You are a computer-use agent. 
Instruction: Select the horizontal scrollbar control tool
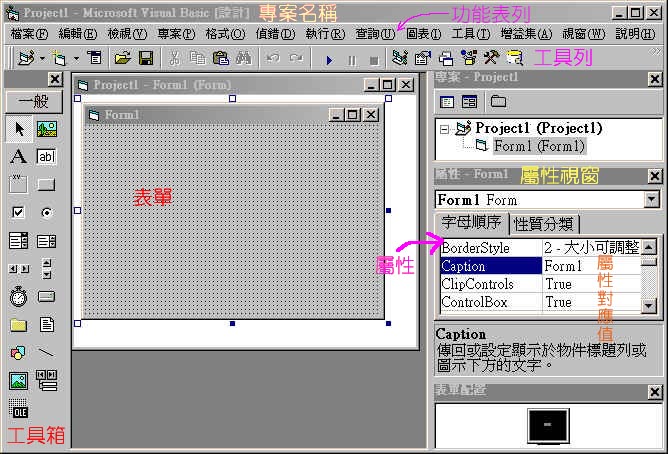pos(19,269)
